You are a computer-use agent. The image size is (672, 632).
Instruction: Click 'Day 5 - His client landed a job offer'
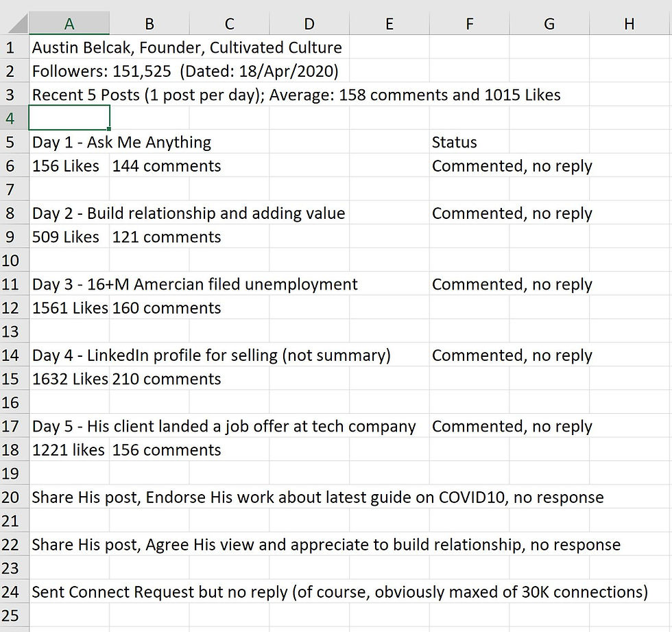coord(224,426)
